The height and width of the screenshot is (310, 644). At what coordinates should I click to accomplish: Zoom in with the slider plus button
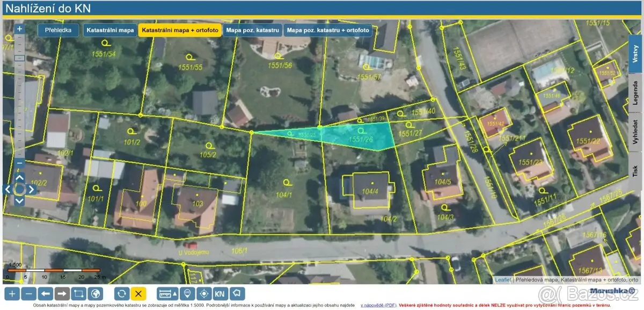19,28
